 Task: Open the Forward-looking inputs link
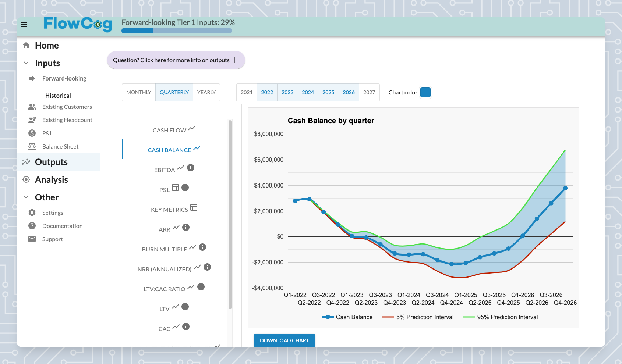point(64,78)
